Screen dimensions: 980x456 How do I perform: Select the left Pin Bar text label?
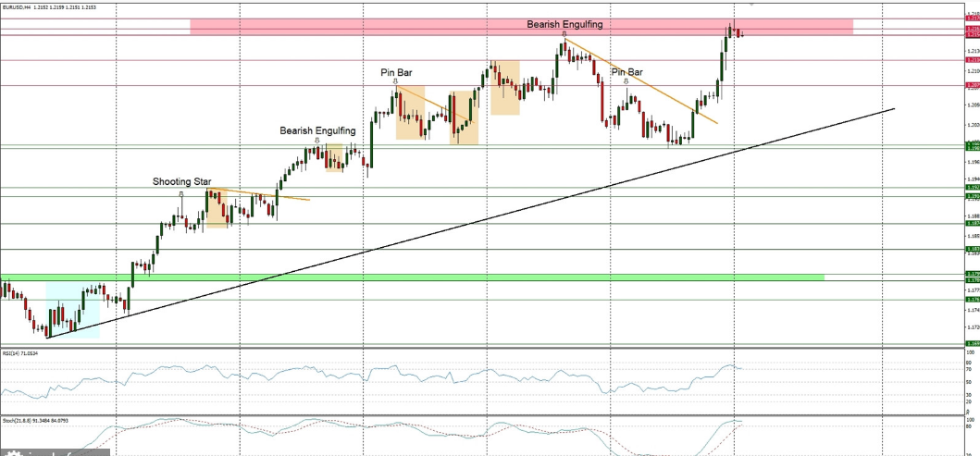tap(396, 71)
